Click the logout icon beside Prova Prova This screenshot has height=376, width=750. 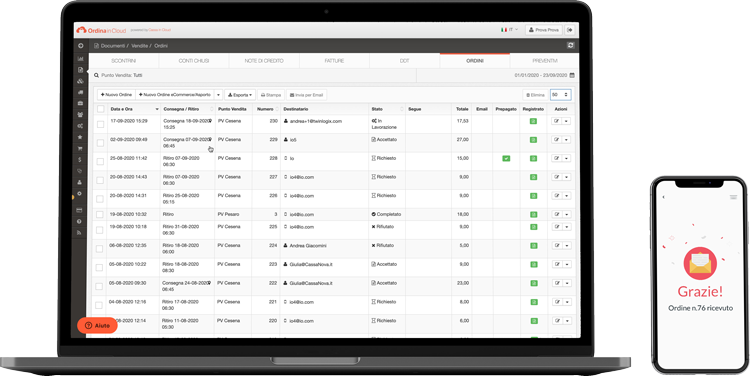(x=570, y=30)
